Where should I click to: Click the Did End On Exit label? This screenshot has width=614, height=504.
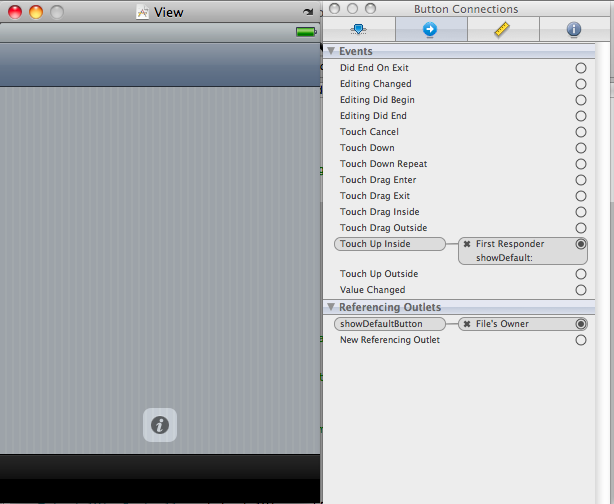(374, 68)
